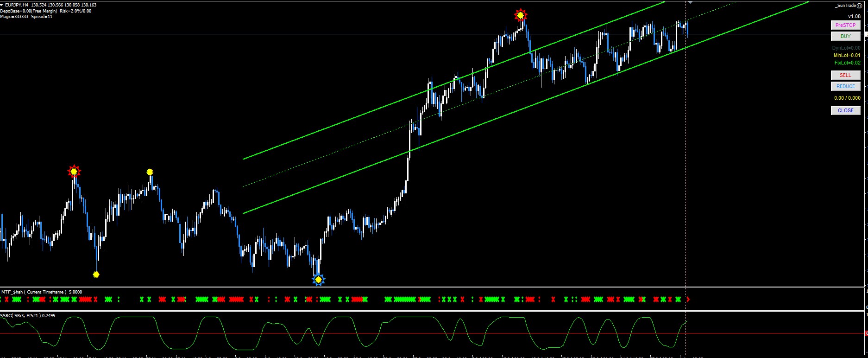Screen dimensions: 868x358
Task: Select the plain yellow star below the low
Action: [96, 275]
